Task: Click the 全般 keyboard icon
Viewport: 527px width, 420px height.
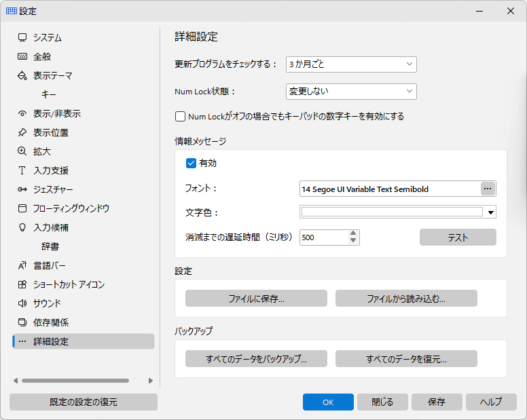Action: click(22, 56)
